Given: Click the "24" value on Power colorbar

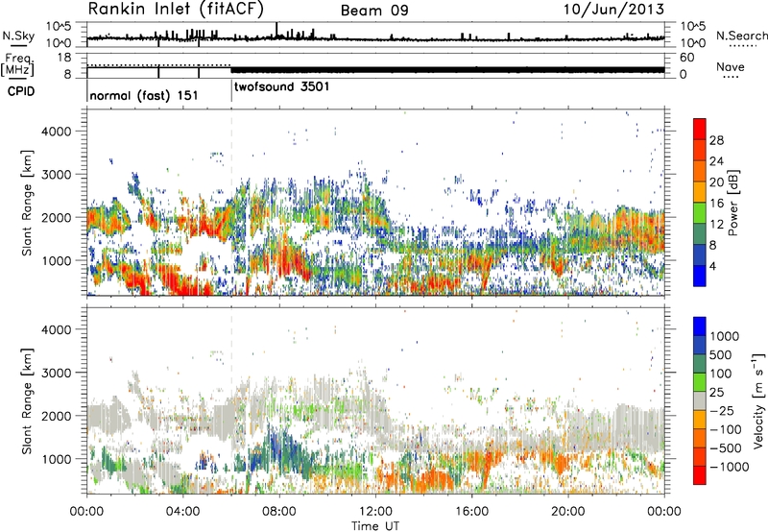Looking at the screenshot, I should 716,161.
